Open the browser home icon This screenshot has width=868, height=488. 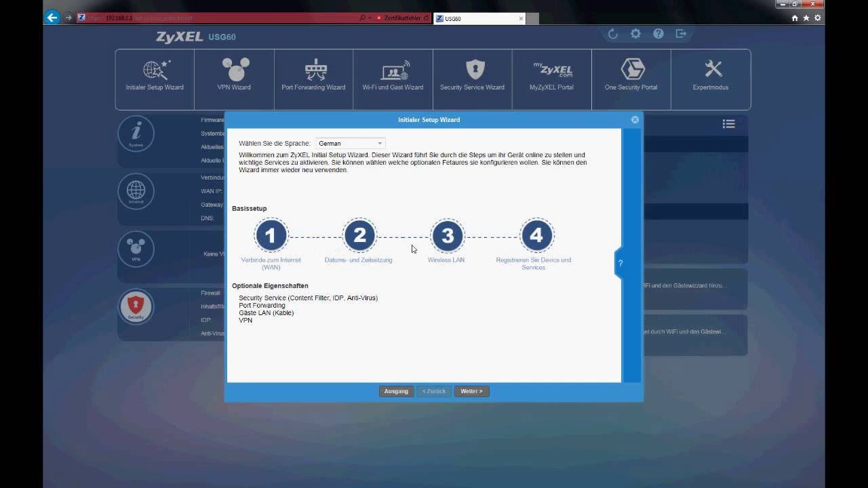pos(795,18)
